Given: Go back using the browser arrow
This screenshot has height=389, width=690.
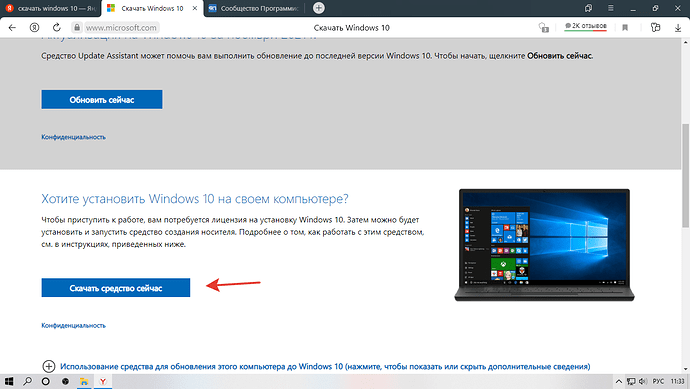Looking at the screenshot, I should 12,28.
